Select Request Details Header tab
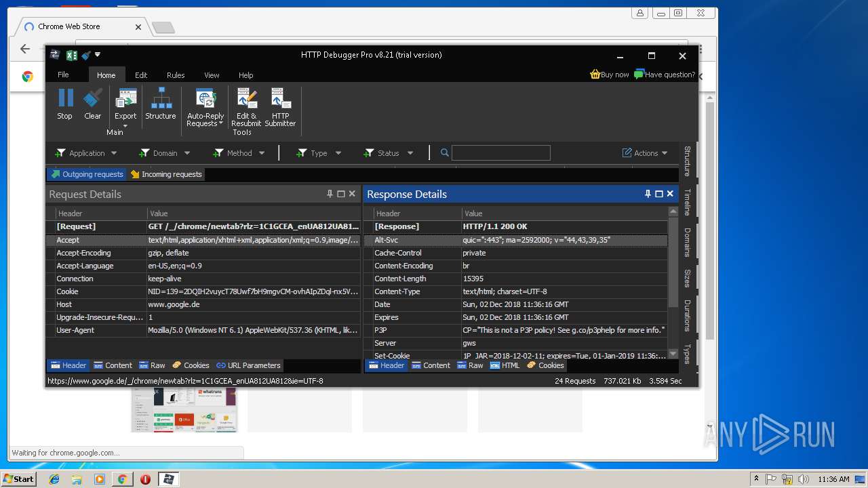868x488 pixels. [x=68, y=365]
